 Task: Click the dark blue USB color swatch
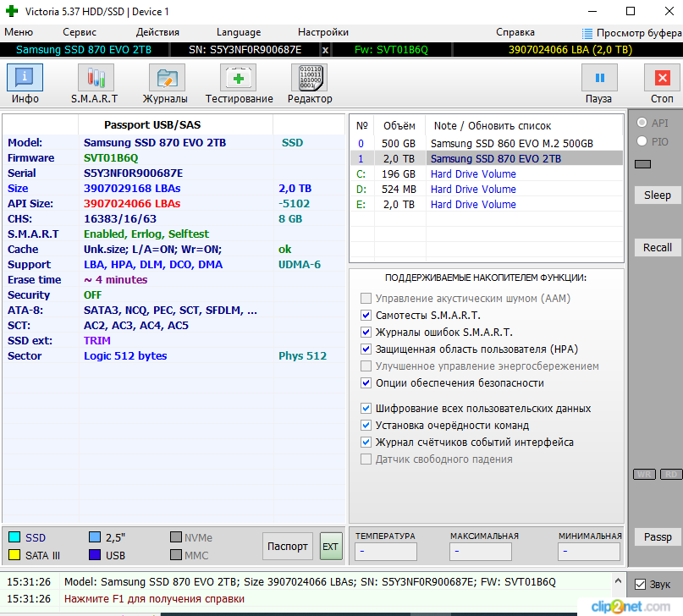95,555
